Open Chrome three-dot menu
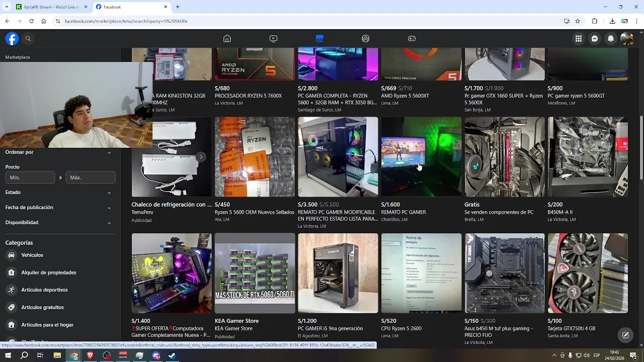Viewport: 644px width, 362px height. coord(637,21)
